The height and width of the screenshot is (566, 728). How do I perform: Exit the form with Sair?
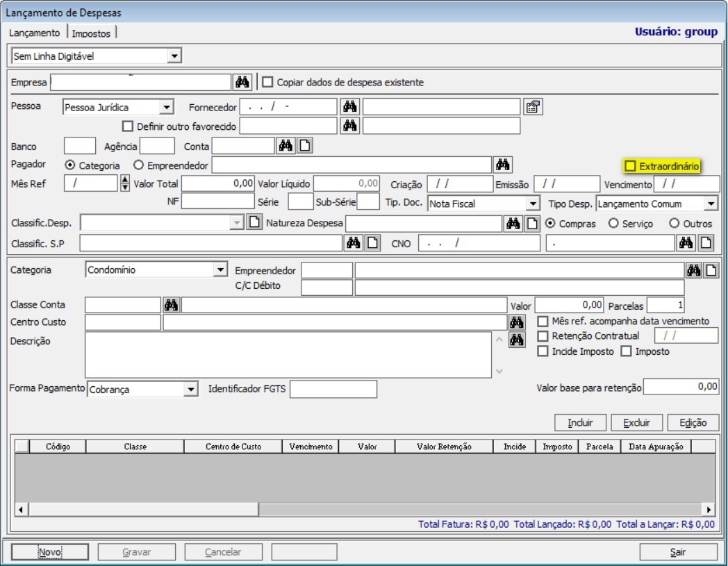678,551
